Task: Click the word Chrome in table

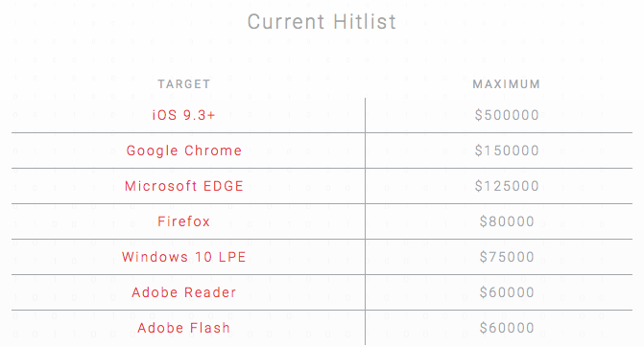Action: pyautogui.click(x=213, y=150)
